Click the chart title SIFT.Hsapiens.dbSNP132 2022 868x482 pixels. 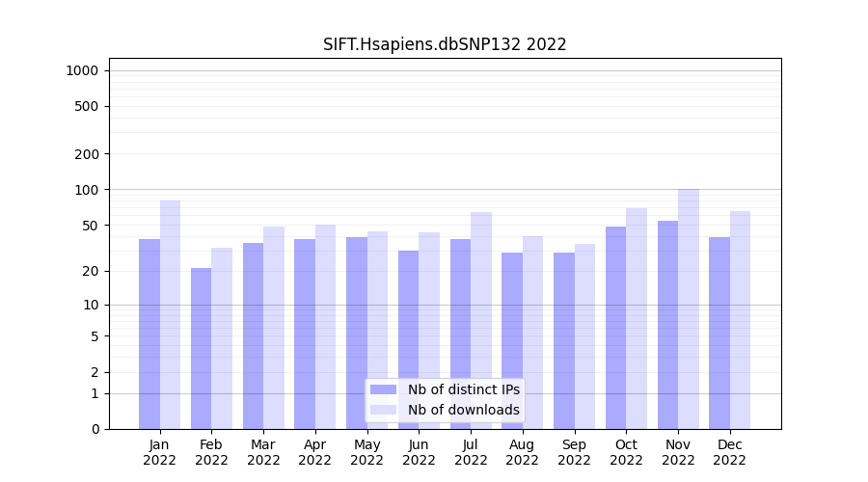[x=445, y=44]
